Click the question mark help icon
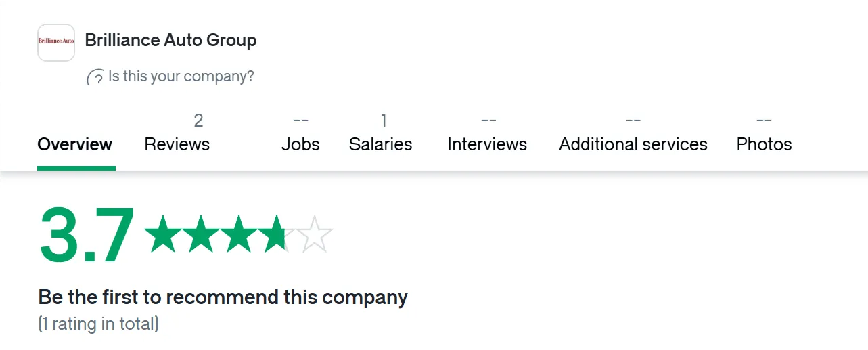868x350 pixels. click(95, 77)
